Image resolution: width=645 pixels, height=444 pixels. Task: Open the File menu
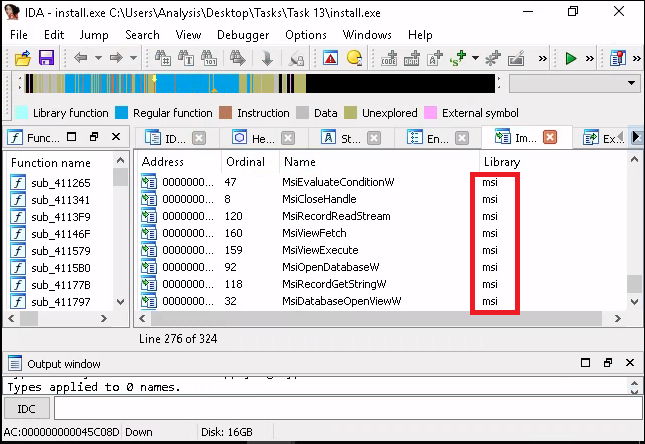tap(19, 35)
